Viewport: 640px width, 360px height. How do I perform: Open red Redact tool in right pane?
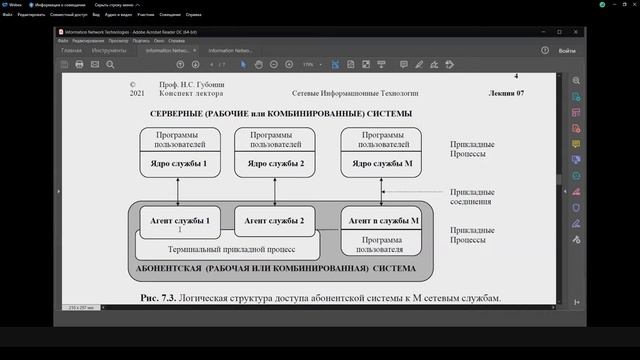coord(576,191)
